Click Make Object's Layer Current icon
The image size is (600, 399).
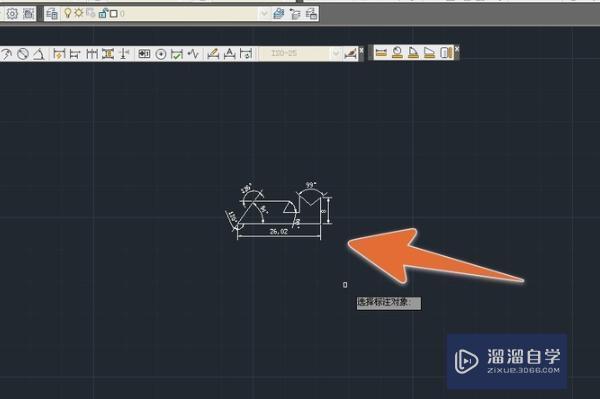click(279, 14)
